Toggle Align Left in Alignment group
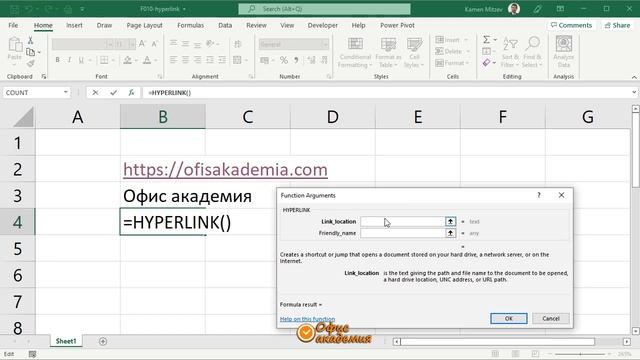This screenshot has width=640, height=360. [x=173, y=60]
